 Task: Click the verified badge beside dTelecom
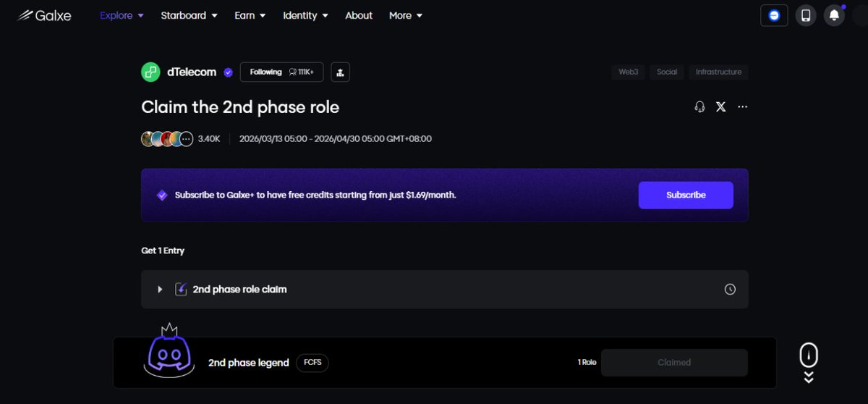[228, 72]
